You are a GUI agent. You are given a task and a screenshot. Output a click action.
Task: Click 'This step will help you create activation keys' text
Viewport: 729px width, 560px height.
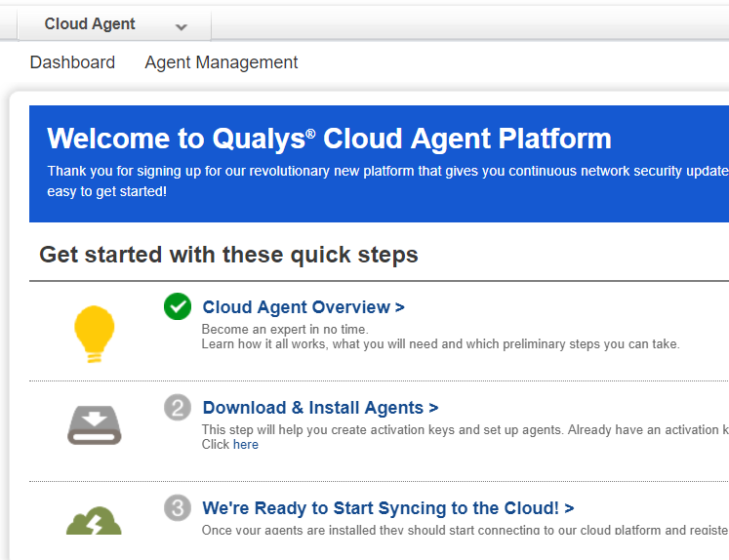tap(466, 430)
